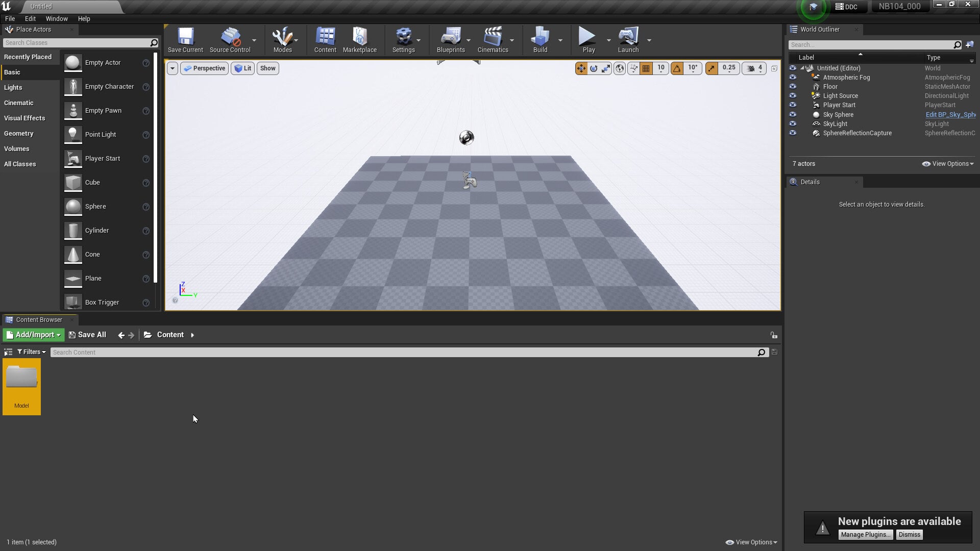This screenshot has height=551, width=980.
Task: Click the Search Content input field
Action: coord(404,353)
